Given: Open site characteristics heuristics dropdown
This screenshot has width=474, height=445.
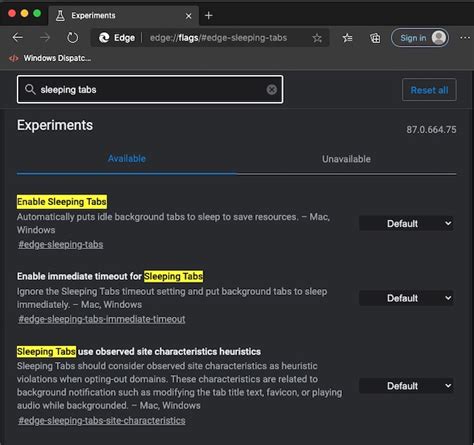Looking at the screenshot, I should [406, 386].
